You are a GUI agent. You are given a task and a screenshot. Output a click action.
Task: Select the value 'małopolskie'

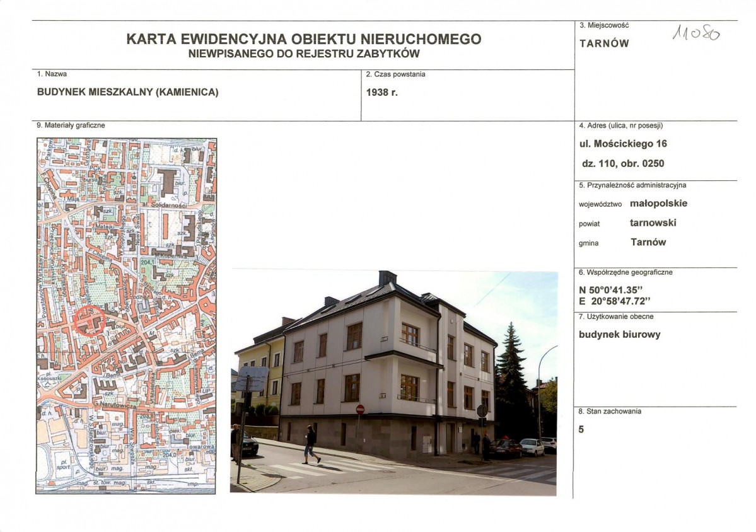click(x=659, y=204)
